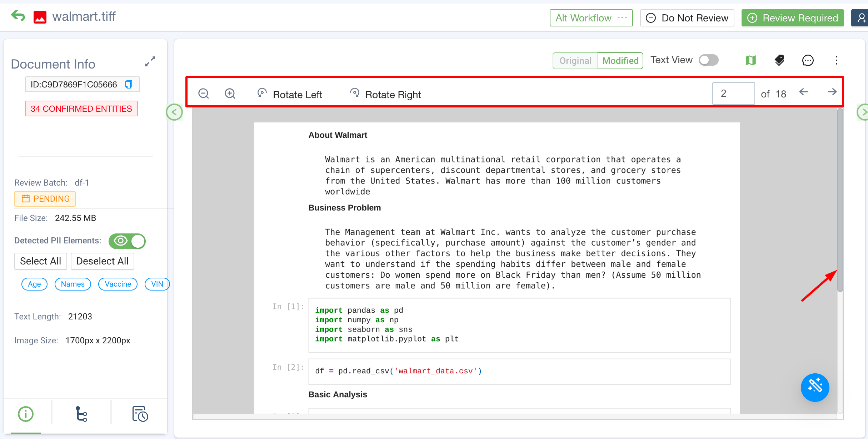868x439 pixels.
Task: Click the blue magic redaction button
Action: [815, 387]
